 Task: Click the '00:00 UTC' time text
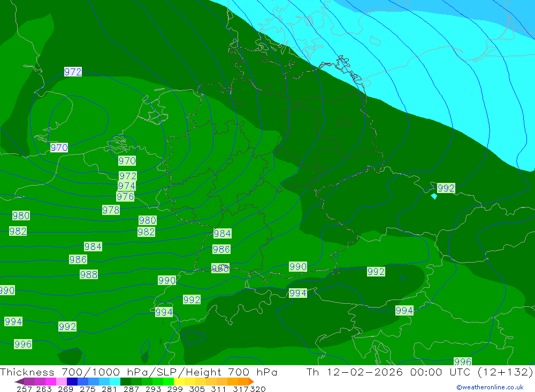[441, 372]
